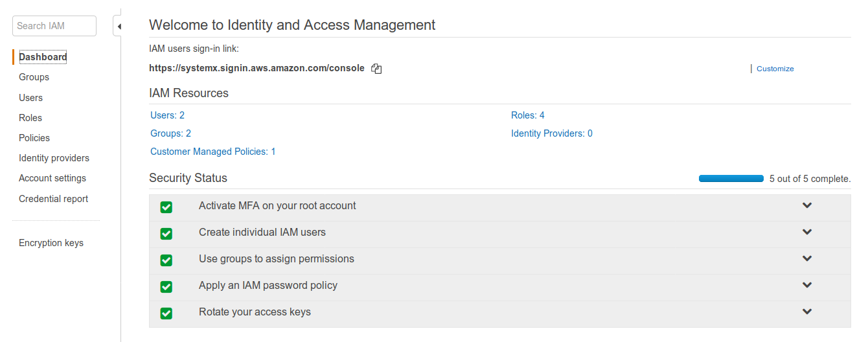This screenshot has height=342, width=868.
Task: Expand Apply an IAM password policy chevron
Action: coord(807,285)
